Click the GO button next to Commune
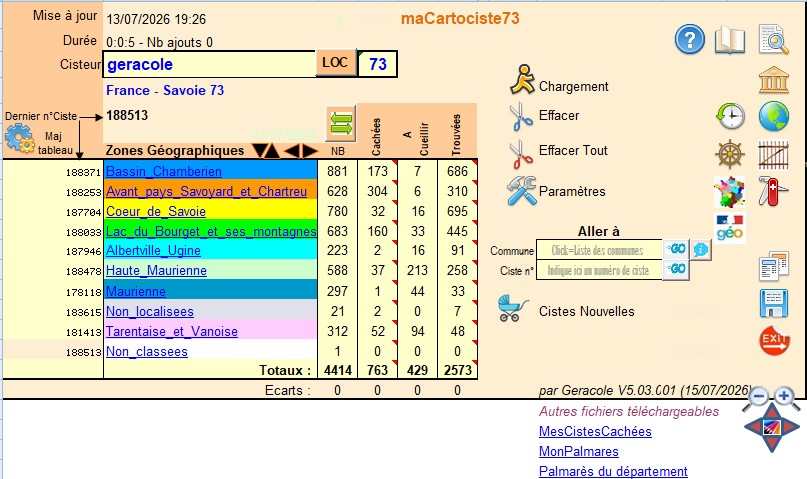 (x=676, y=249)
